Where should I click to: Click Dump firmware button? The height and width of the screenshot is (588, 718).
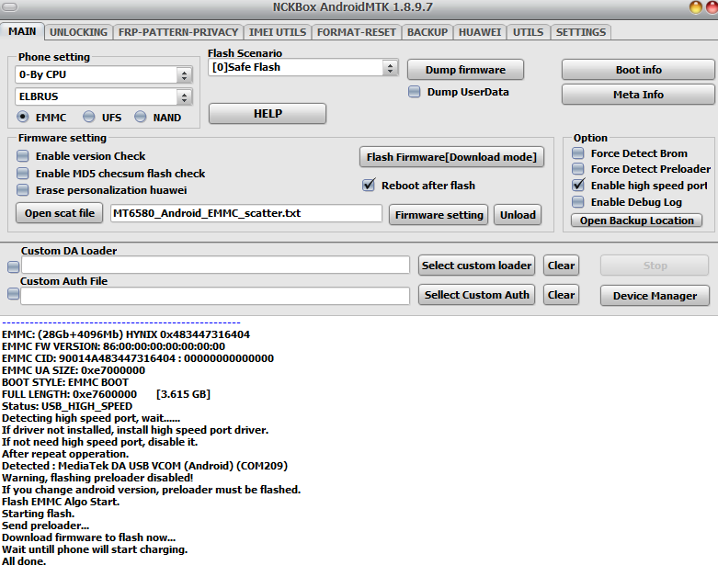[x=465, y=70]
